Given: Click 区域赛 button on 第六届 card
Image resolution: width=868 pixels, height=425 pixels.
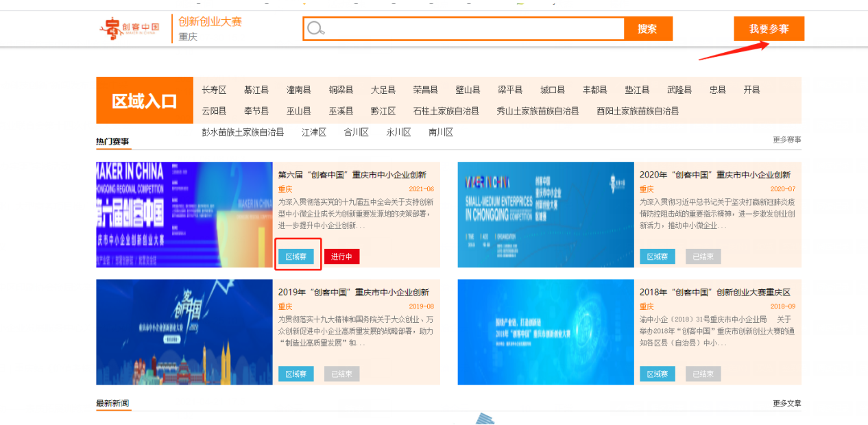Looking at the screenshot, I should point(296,256).
